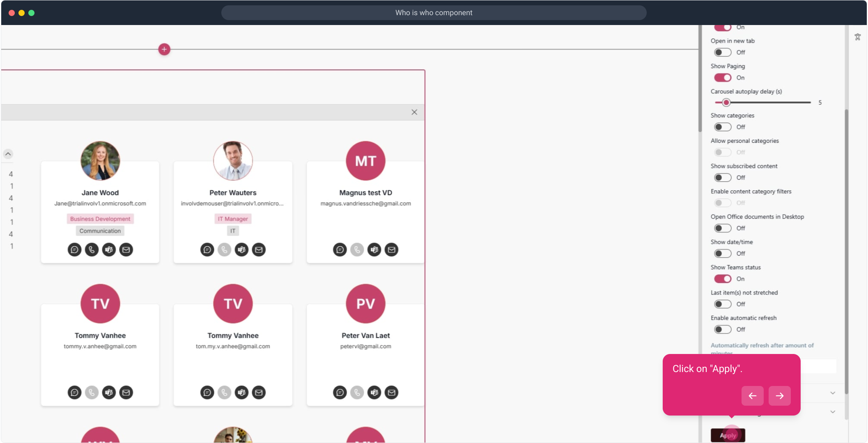This screenshot has height=443, width=868.
Task: Click the pin icon beside the settings panel
Action: (858, 37)
